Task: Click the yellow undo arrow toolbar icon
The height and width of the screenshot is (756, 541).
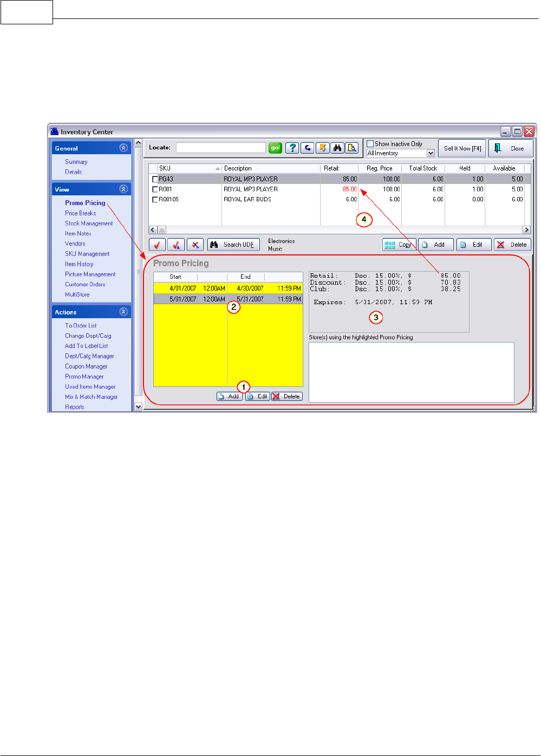Action: click(322, 148)
